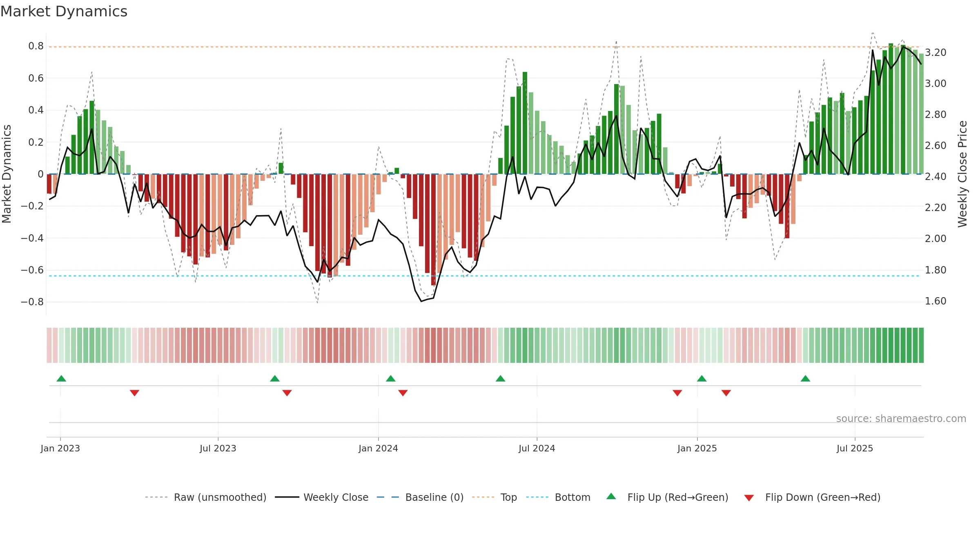Screen dimensions: 980x551
Task: Toggle the Top legend entry
Action: click(x=494, y=497)
